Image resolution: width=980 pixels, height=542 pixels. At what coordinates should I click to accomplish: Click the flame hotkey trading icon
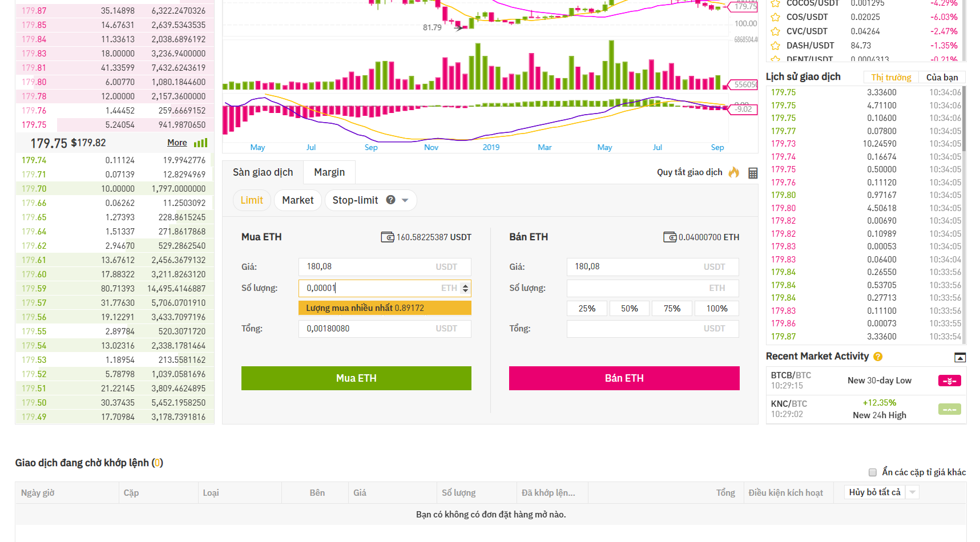coord(734,172)
